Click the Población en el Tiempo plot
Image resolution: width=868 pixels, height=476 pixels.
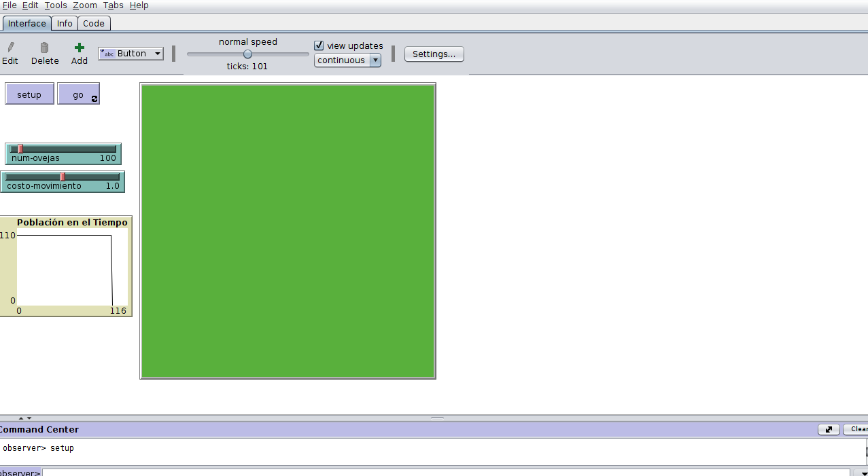66,266
